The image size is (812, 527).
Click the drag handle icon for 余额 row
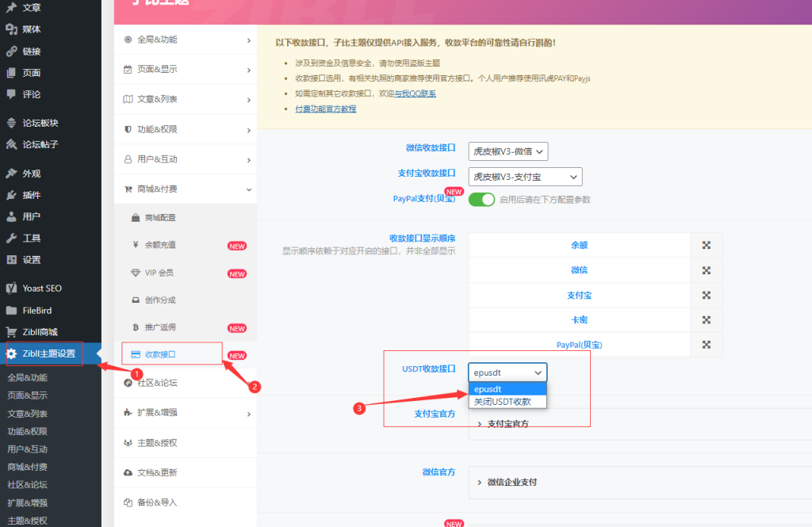[x=707, y=246]
